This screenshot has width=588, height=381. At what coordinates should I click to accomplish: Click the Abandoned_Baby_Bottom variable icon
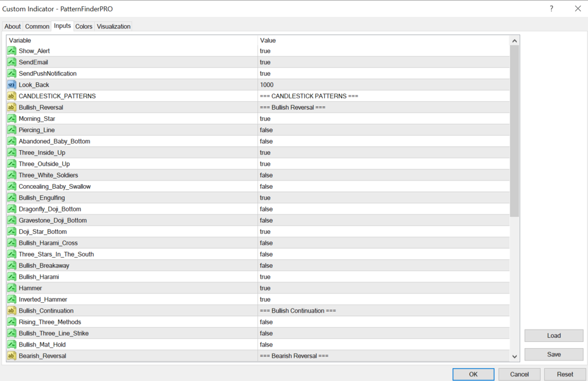point(12,141)
